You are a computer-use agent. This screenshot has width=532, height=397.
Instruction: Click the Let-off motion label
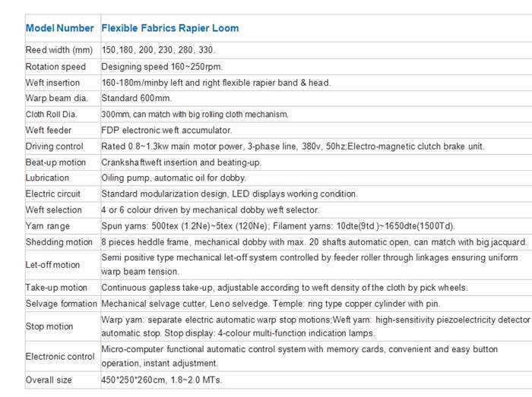click(52, 265)
